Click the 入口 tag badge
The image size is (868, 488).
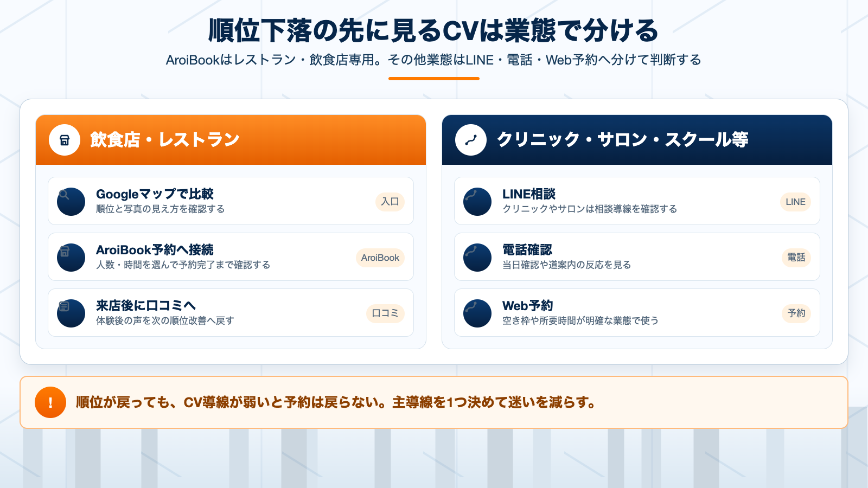(390, 202)
